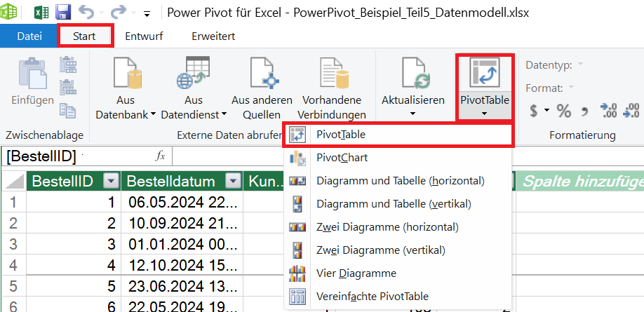The image size is (644, 312).
Task: Choose PivotTable from the dropdown menu
Action: 398,135
